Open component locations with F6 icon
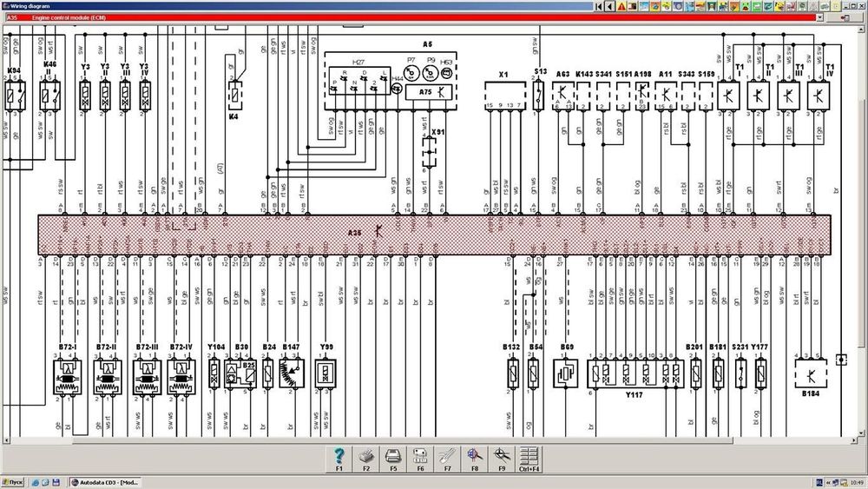868x489 pixels. pyautogui.click(x=420, y=459)
